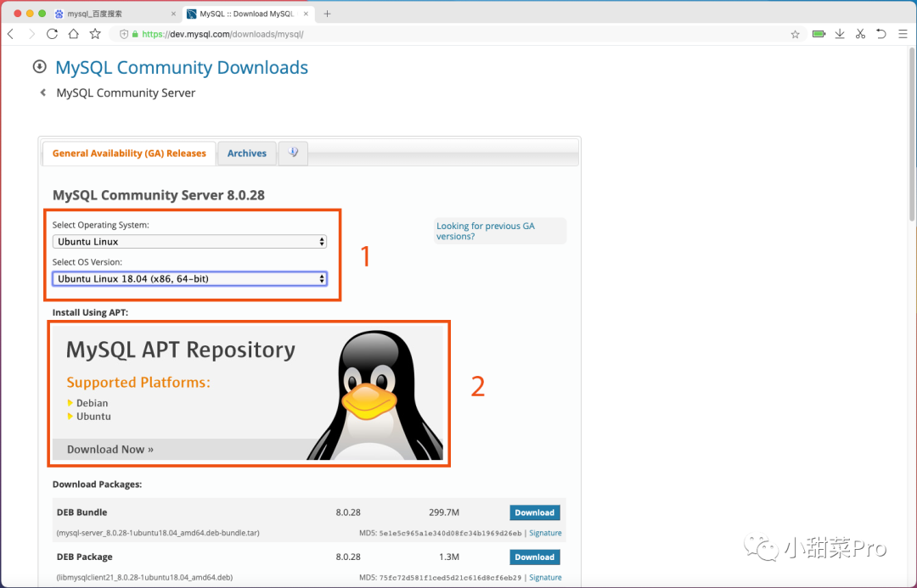Go forward with the browser forward arrow
Image resolution: width=917 pixels, height=588 pixels.
31,34
